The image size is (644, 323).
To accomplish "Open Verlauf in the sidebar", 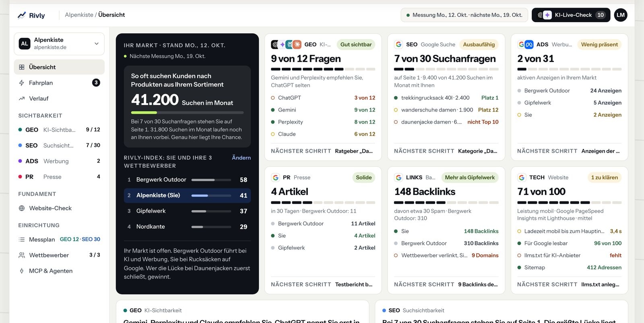I will 59,99.
